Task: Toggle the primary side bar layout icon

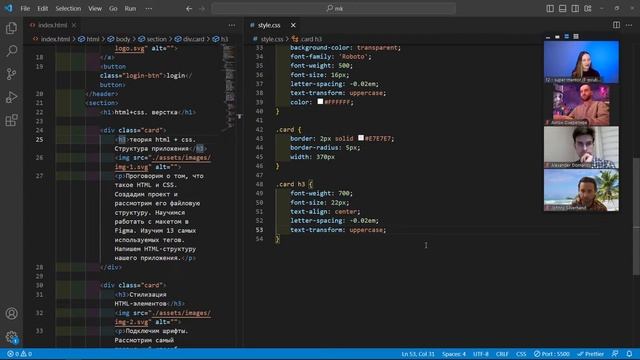Action: pos(550,9)
